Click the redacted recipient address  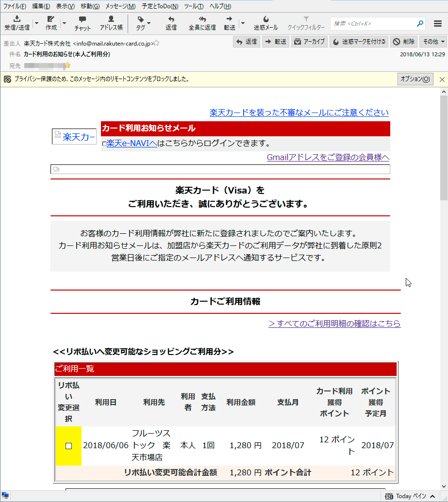(44, 65)
